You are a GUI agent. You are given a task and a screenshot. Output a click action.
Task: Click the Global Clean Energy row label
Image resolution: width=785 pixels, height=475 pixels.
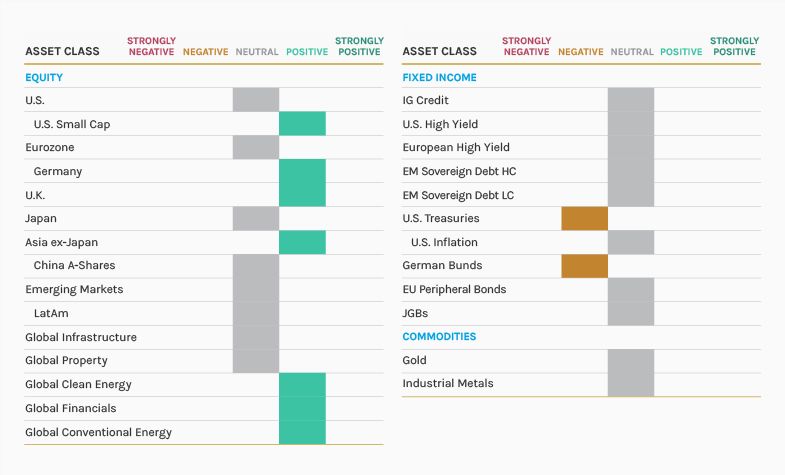pyautogui.click(x=78, y=385)
